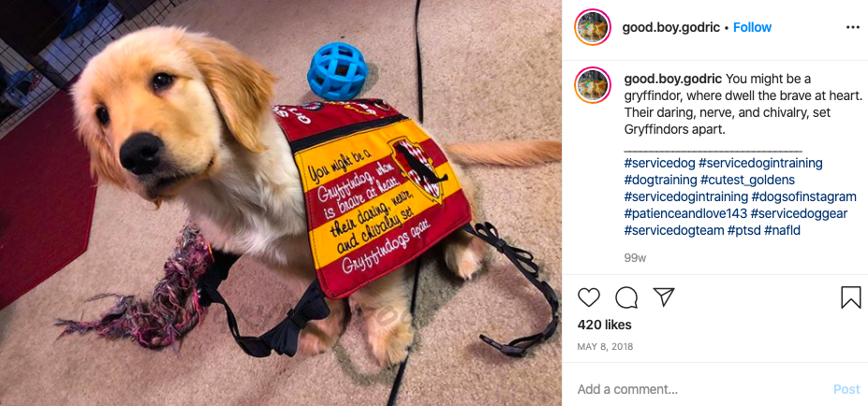This screenshot has height=406, width=868.
Task: Share post with paper plane icon
Action: tap(663, 297)
